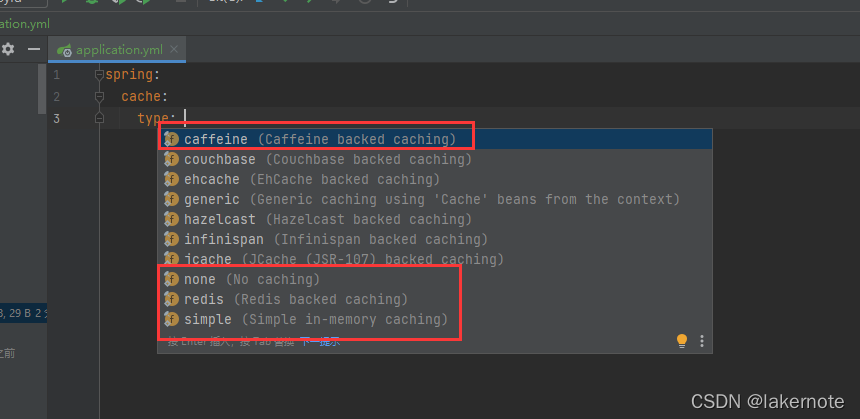Image resolution: width=860 pixels, height=419 pixels.
Task: Click line number 2 in the gutter
Action: point(56,97)
